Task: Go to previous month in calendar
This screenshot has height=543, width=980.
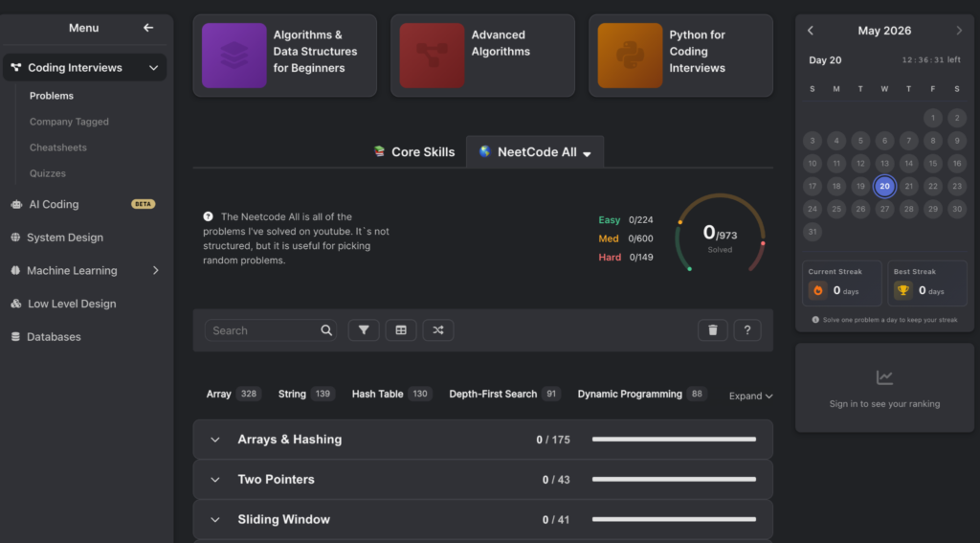Action: point(811,31)
